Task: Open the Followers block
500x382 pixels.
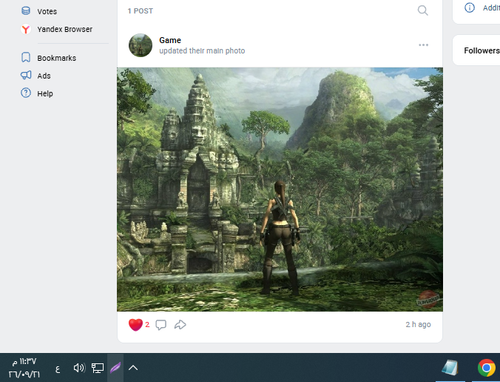Action: [x=476, y=50]
